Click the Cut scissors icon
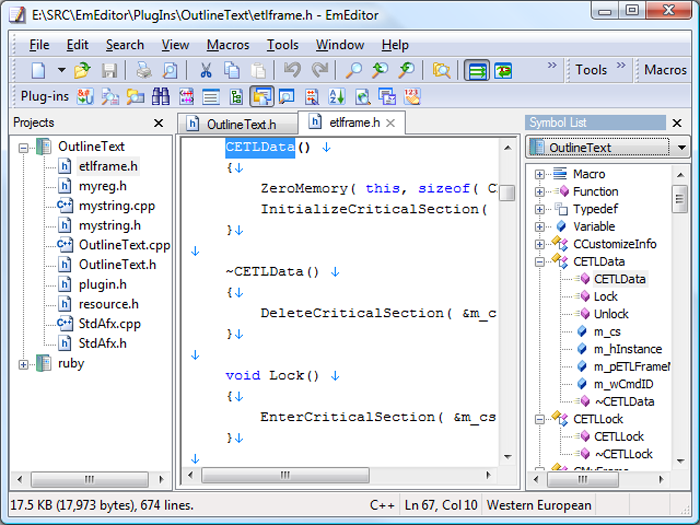 pyautogui.click(x=205, y=70)
